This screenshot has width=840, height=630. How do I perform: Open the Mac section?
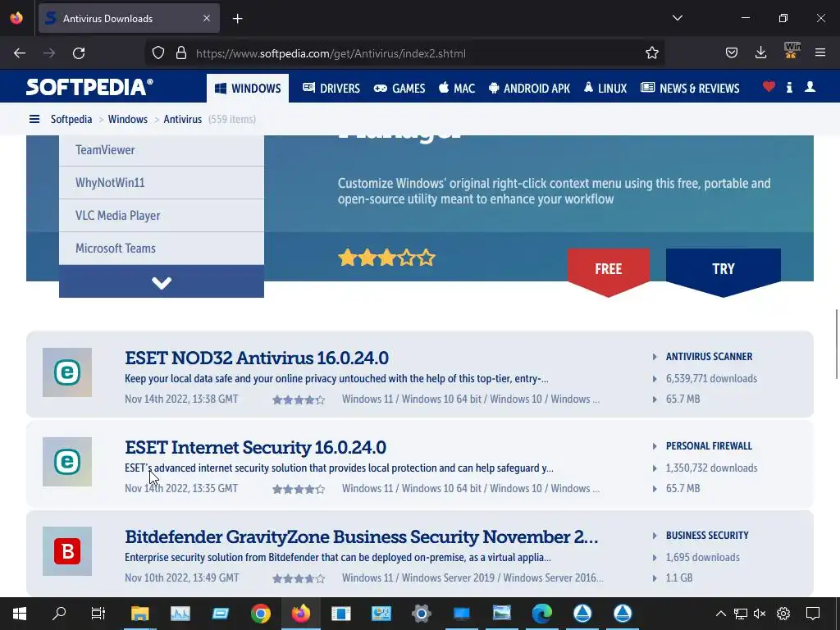coord(457,89)
